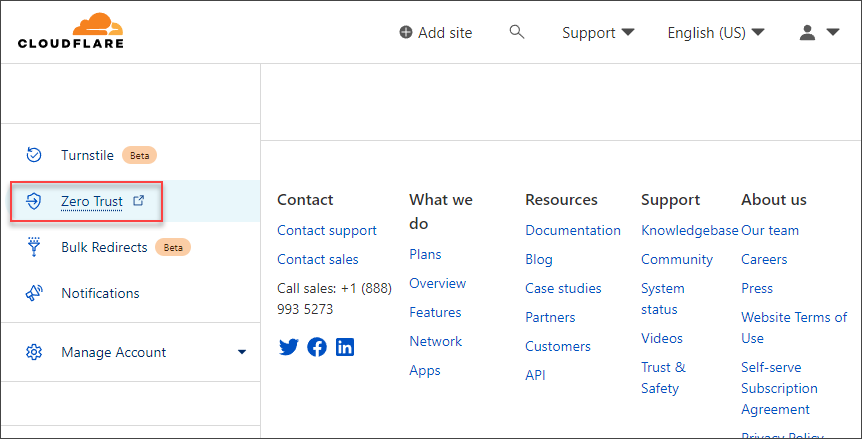
Task: Open Cloudflare's Twitter page icon
Action: pyautogui.click(x=289, y=347)
